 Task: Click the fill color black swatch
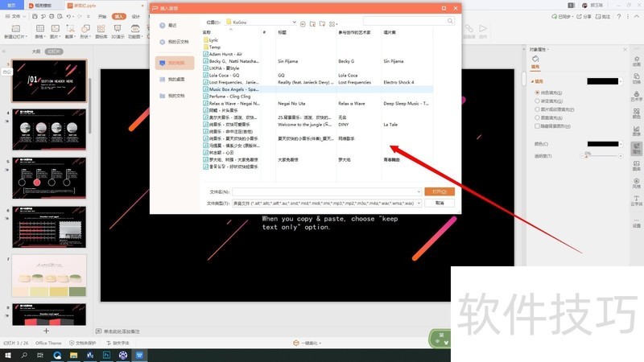(x=602, y=81)
